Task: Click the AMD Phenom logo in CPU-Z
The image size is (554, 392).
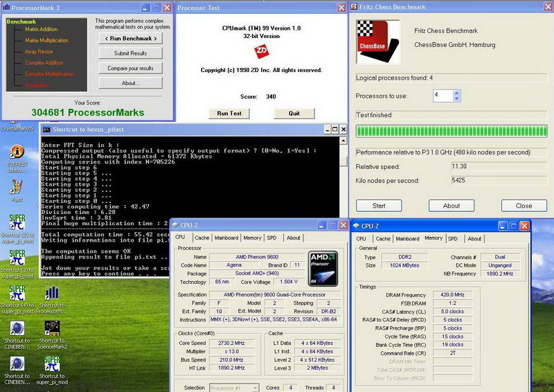Action: (x=323, y=269)
